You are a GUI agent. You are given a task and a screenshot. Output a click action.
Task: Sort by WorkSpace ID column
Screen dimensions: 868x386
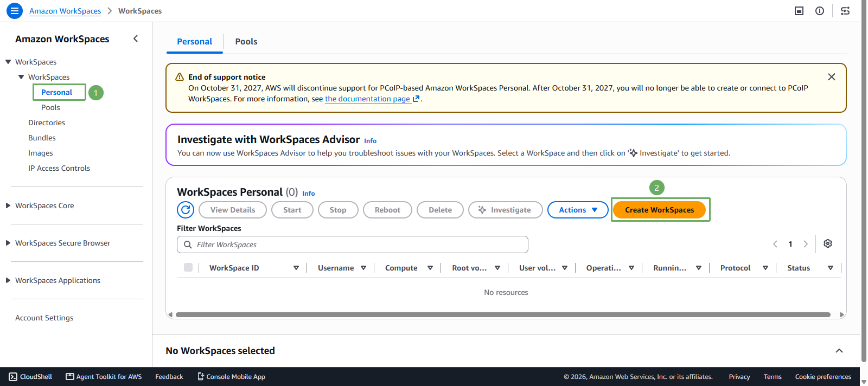(x=296, y=268)
